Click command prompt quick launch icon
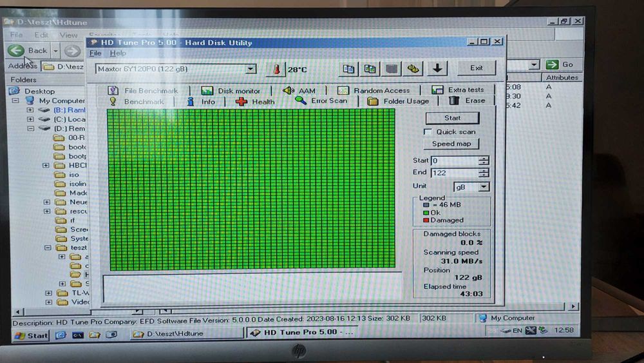The image size is (644, 363). (78, 335)
